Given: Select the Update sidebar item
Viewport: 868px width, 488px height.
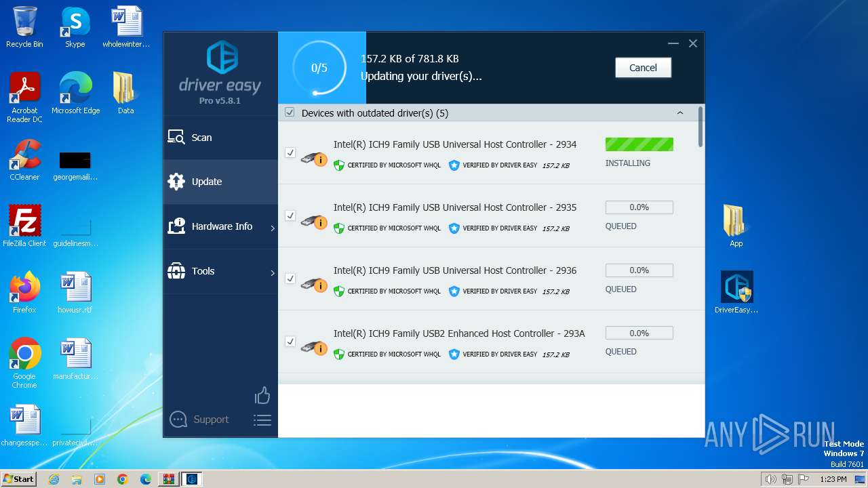Looking at the screenshot, I should tap(220, 182).
